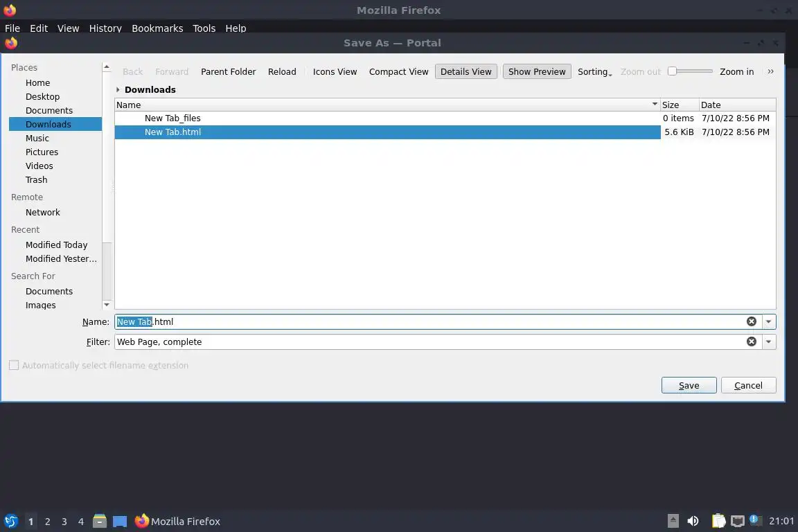Screen dimensions: 798x532
Task: Click the show desktop icon in taskbar
Action: (120, 522)
